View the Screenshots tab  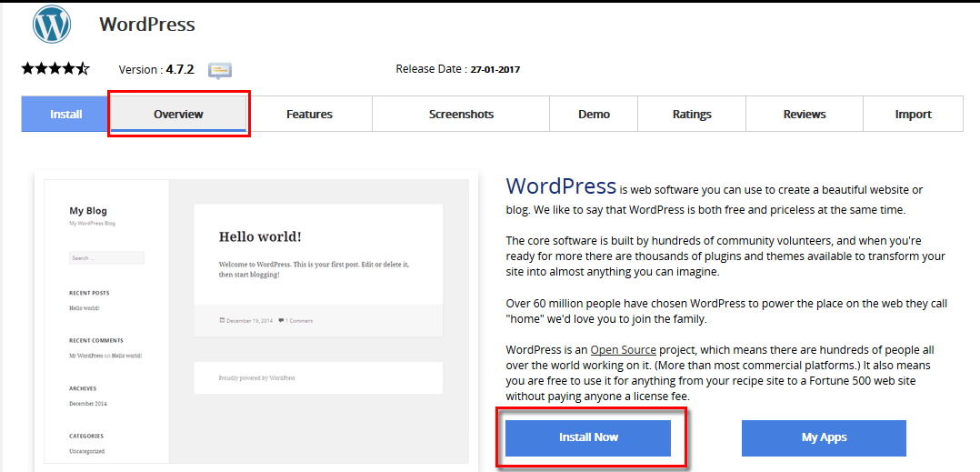coord(461,114)
